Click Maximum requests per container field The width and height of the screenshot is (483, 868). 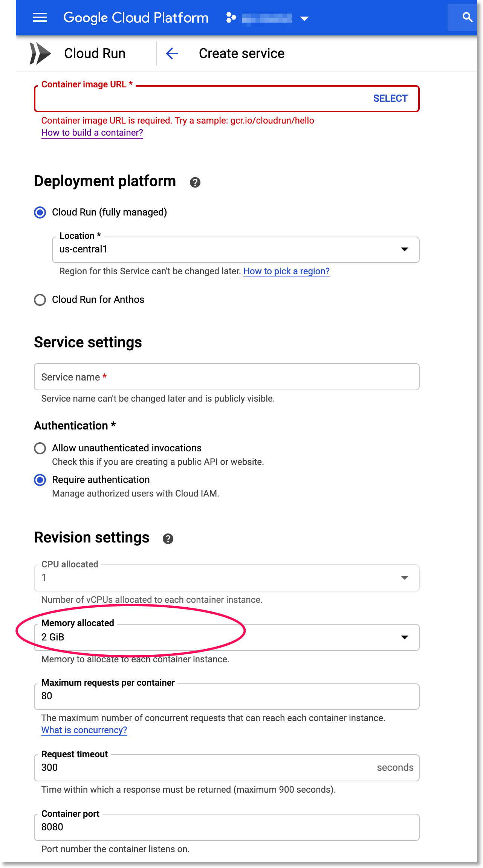point(227,696)
